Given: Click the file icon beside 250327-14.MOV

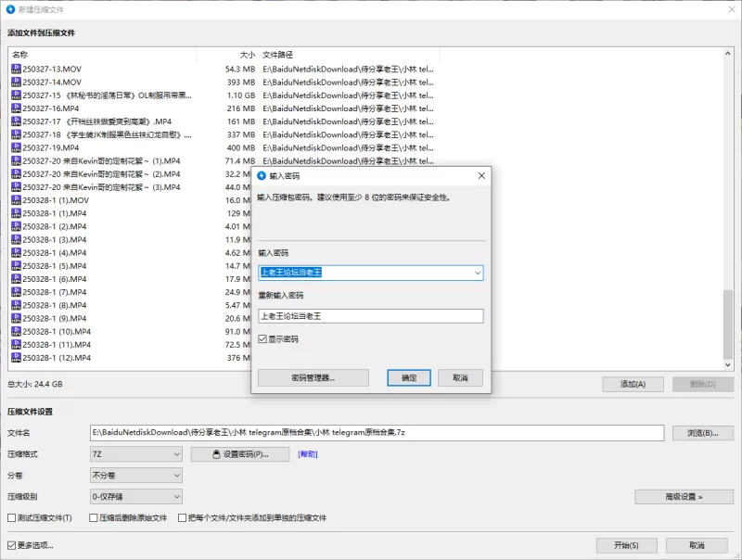Looking at the screenshot, I should (x=16, y=83).
